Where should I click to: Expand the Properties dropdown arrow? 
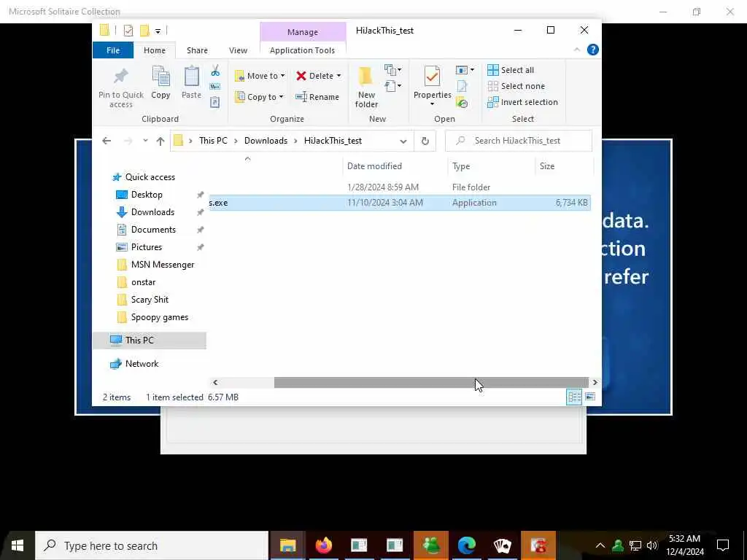pos(432,104)
